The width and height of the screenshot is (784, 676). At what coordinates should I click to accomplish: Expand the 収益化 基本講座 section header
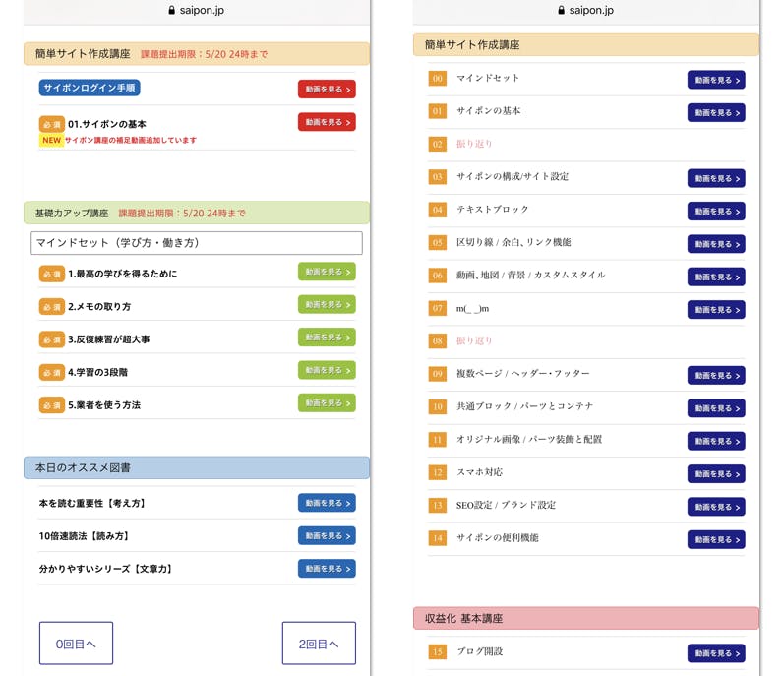coord(585,618)
